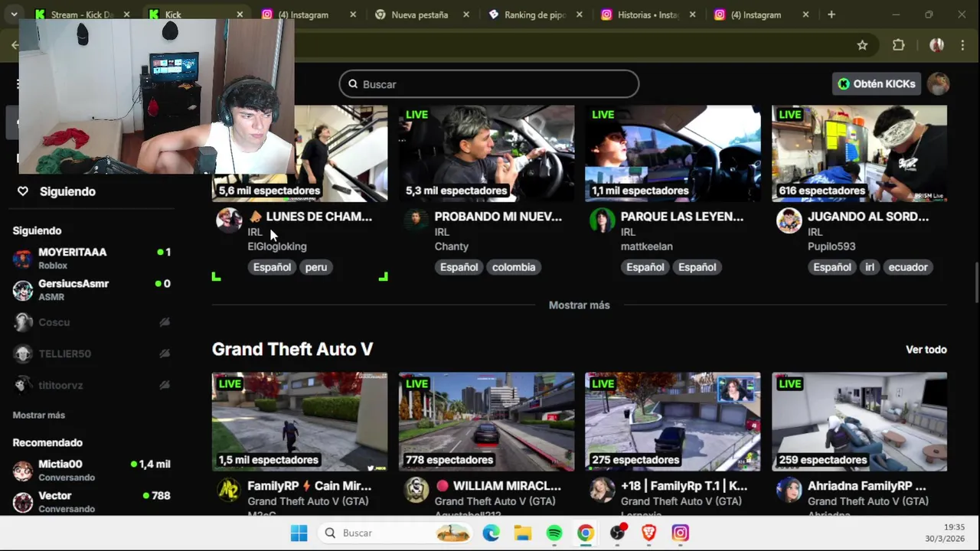Click Español tag under Chanty
This screenshot has width=980, height=551.
point(459,267)
